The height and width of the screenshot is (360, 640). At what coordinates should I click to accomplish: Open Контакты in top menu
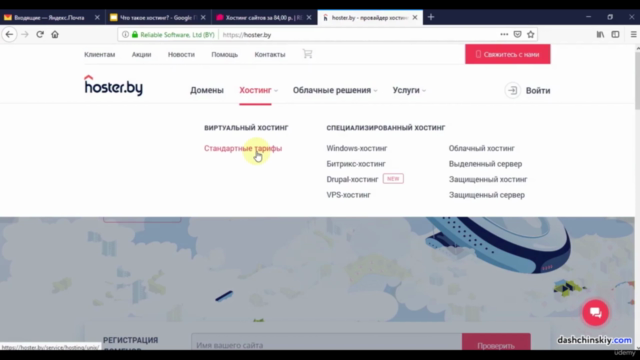[x=270, y=54]
